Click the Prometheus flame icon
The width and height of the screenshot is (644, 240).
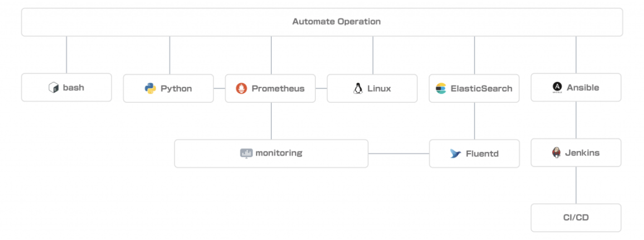pyautogui.click(x=241, y=89)
